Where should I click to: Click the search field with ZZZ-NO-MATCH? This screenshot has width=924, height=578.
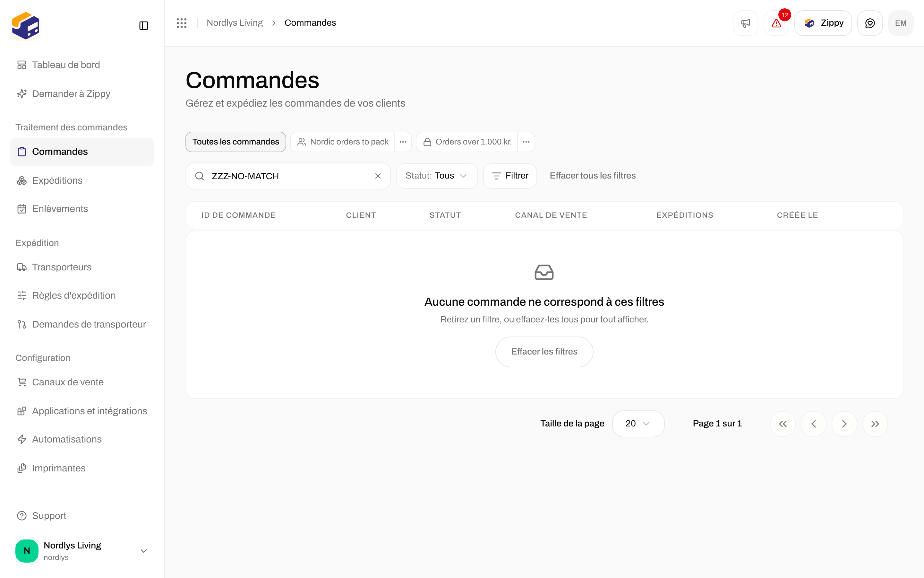[288, 176]
